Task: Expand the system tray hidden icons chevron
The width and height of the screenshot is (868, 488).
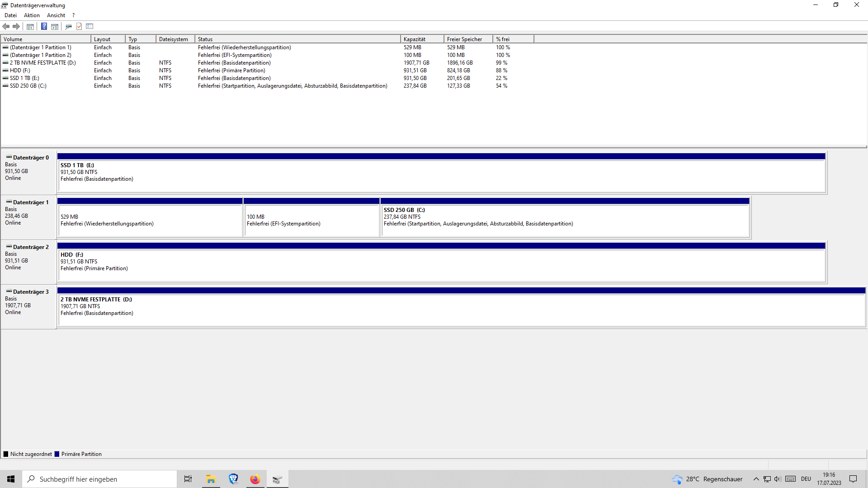Action: [756, 479]
